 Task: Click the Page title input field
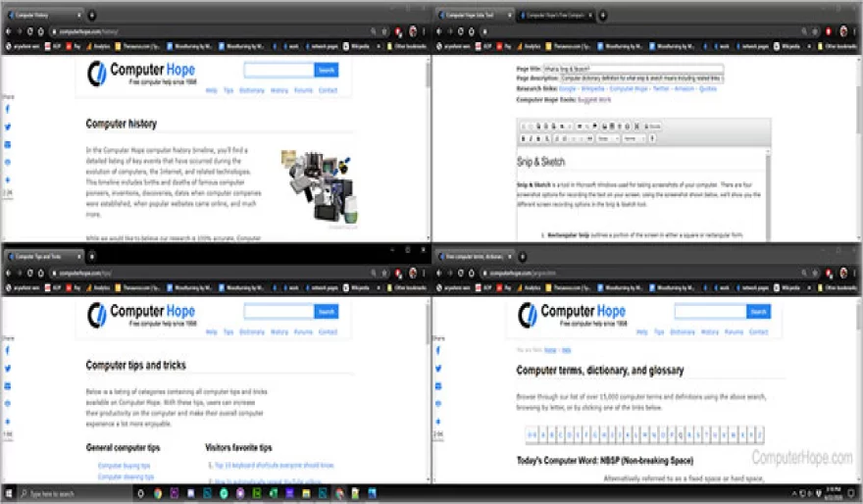click(x=633, y=69)
